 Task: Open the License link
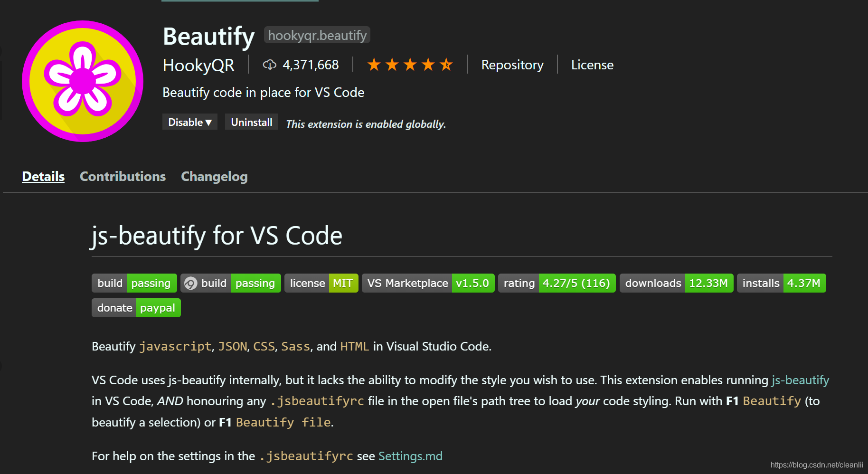(592, 65)
